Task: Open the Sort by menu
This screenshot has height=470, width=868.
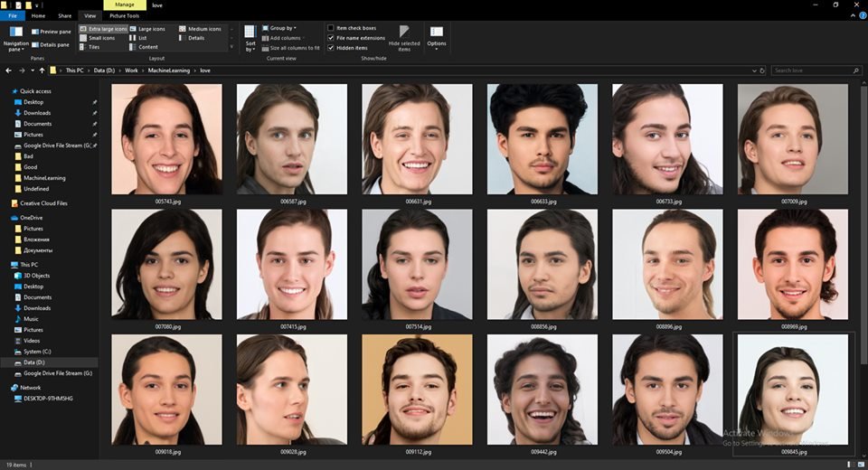Action: 250,39
